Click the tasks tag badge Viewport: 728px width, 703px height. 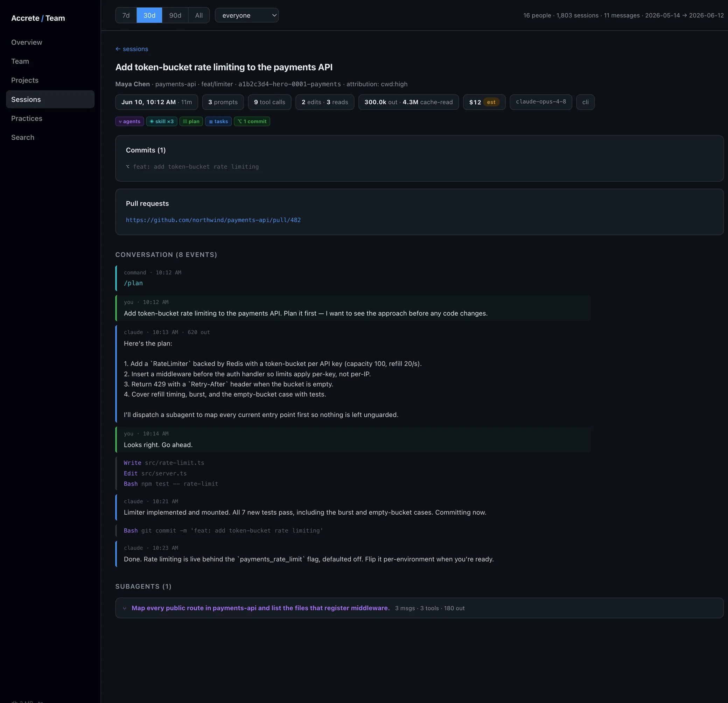218,121
